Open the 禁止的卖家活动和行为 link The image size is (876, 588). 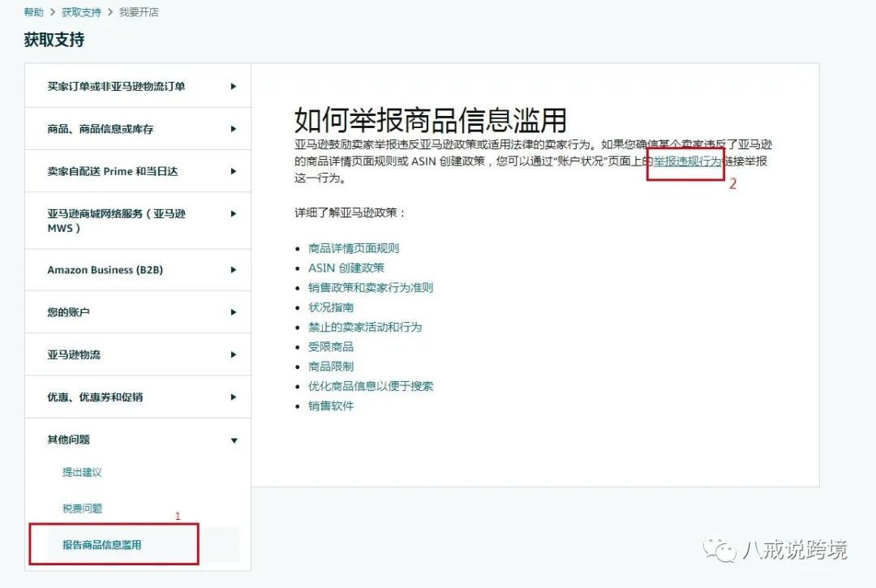coord(365,327)
